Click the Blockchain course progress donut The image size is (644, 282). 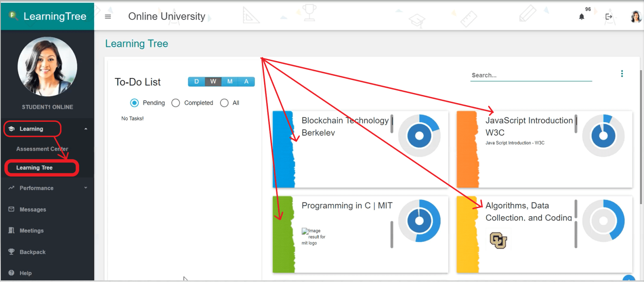[419, 136]
